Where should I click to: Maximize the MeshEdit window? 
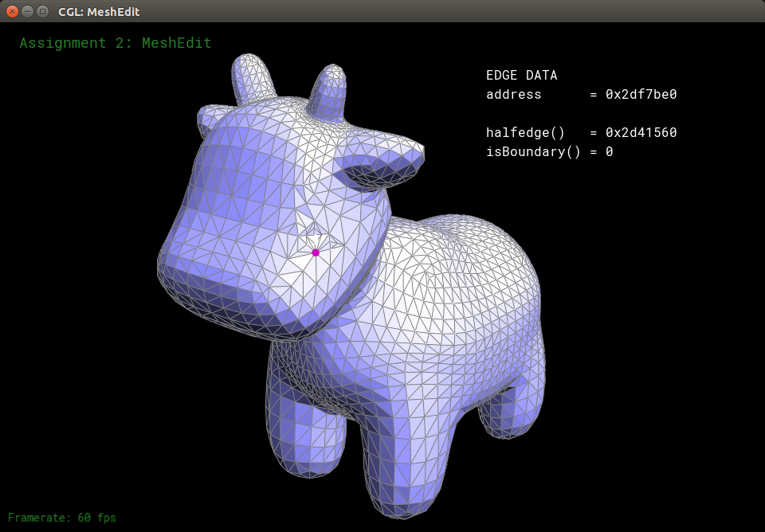point(42,11)
